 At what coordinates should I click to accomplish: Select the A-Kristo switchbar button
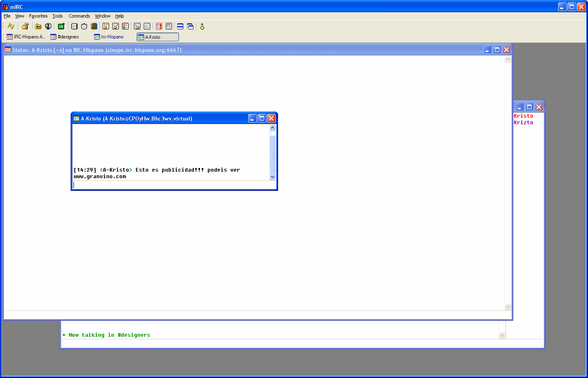158,37
